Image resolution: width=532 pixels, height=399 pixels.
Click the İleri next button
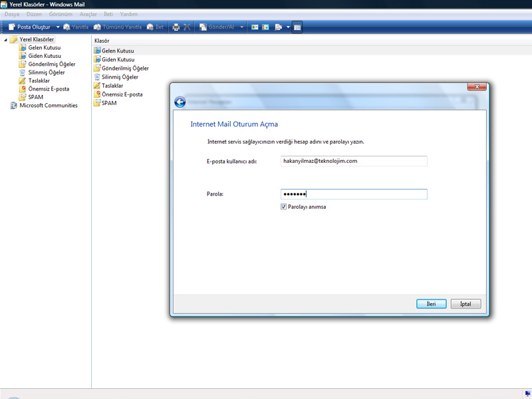pos(431,304)
